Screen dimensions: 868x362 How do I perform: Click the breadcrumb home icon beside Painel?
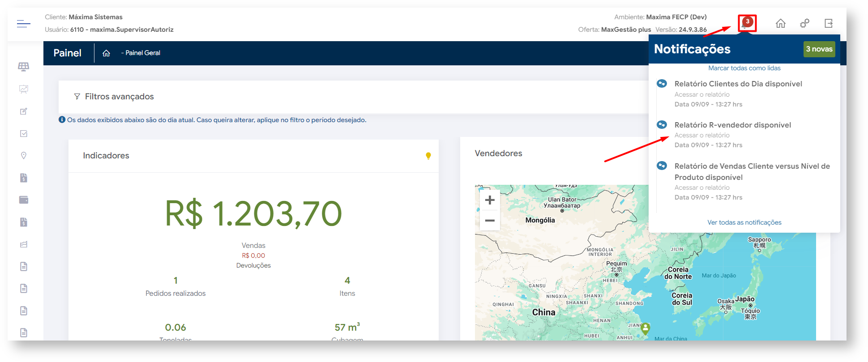click(106, 53)
